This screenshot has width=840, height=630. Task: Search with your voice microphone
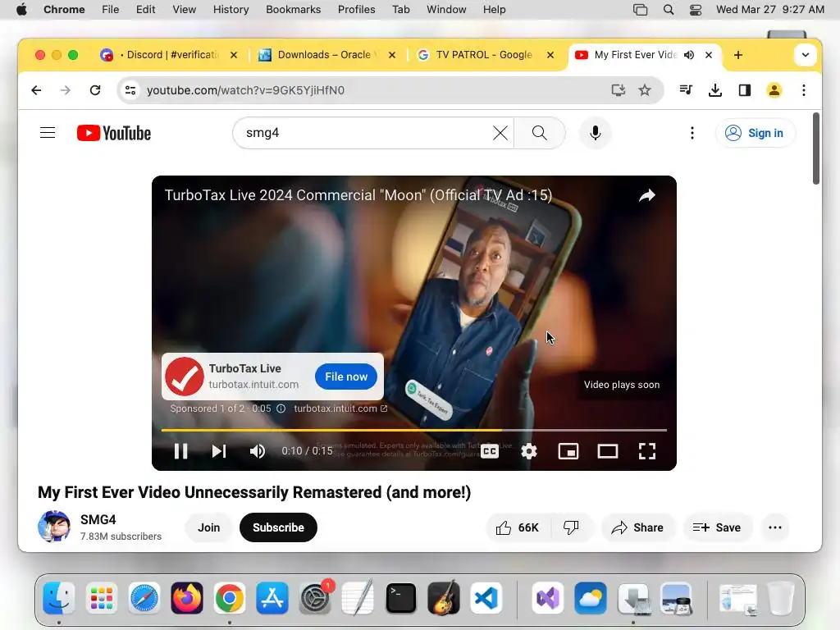596,133
